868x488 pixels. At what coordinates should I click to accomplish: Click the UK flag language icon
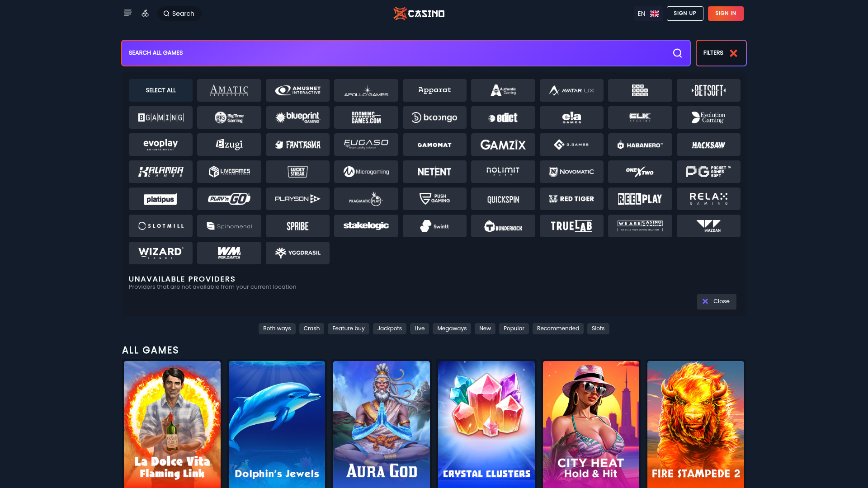pos(654,14)
